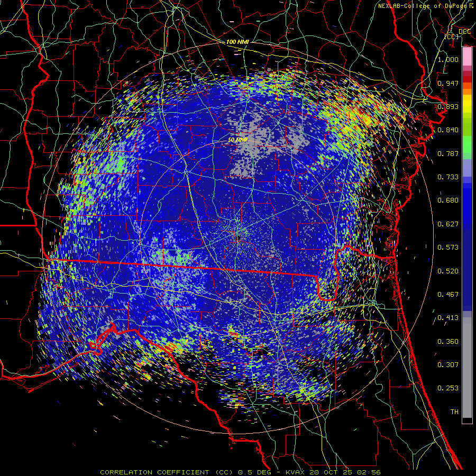The width and height of the screenshot is (476, 476).
Task: Click the 0.520 scale value
Action: tap(448, 271)
